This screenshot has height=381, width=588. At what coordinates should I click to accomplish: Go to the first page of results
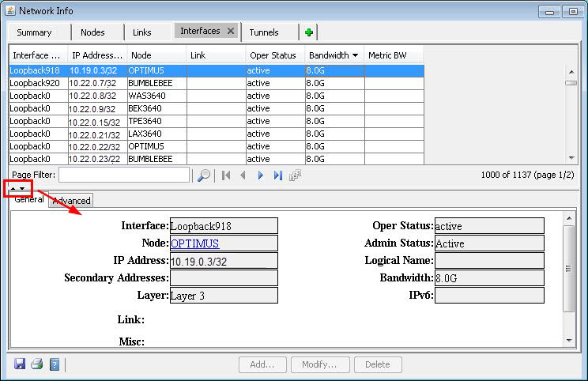coord(226,175)
